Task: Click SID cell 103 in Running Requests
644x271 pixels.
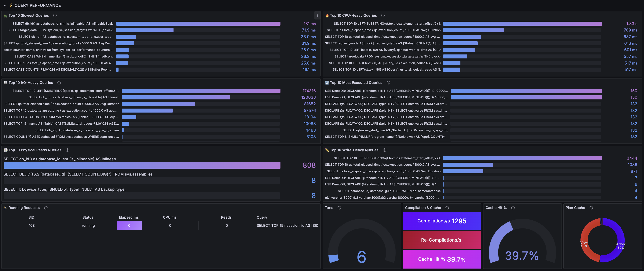Action: [x=31, y=225]
